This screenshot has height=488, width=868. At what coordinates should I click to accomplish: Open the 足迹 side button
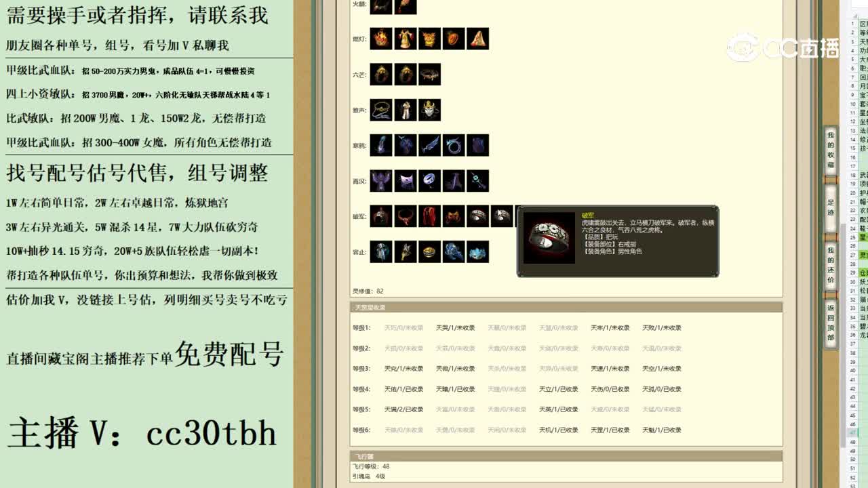[831, 207]
